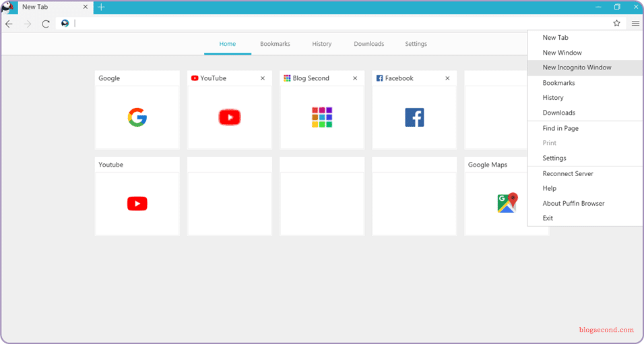Select New Tab from the menu

click(585, 38)
